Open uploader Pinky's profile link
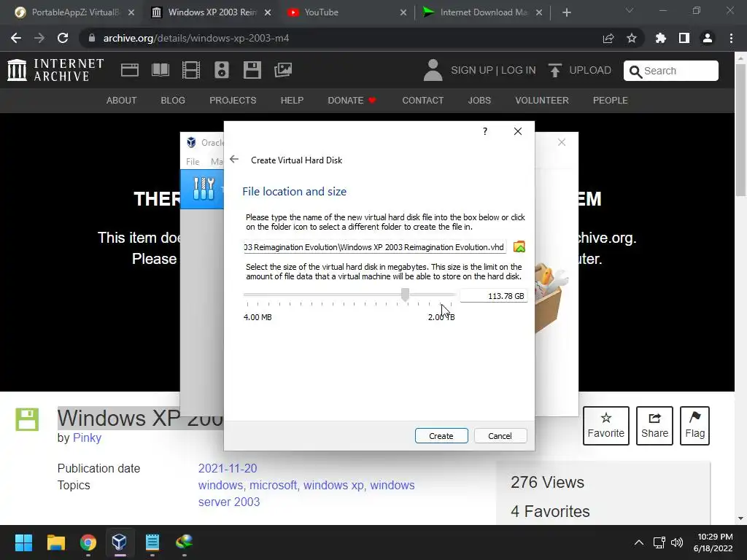 point(87,437)
